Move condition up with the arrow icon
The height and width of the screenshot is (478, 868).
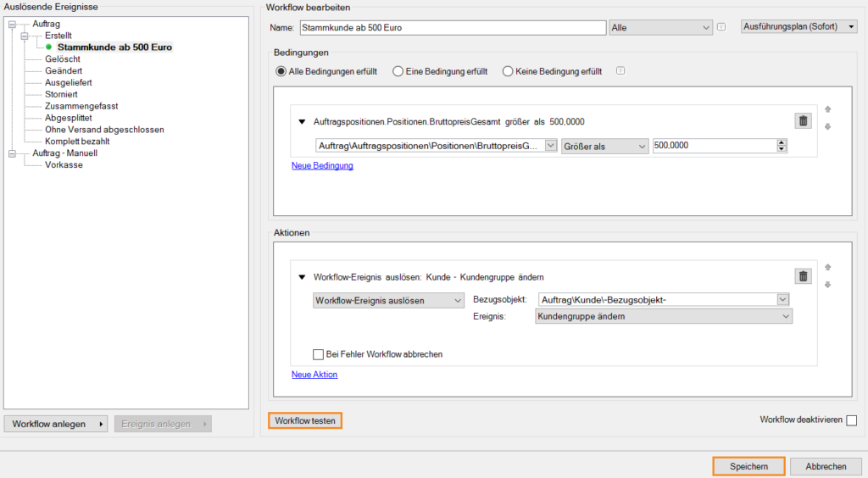click(828, 109)
